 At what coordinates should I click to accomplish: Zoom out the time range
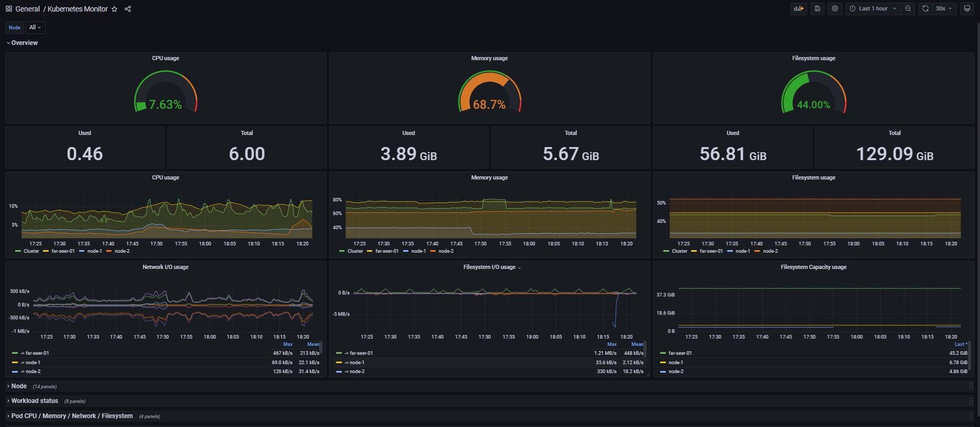pyautogui.click(x=908, y=8)
